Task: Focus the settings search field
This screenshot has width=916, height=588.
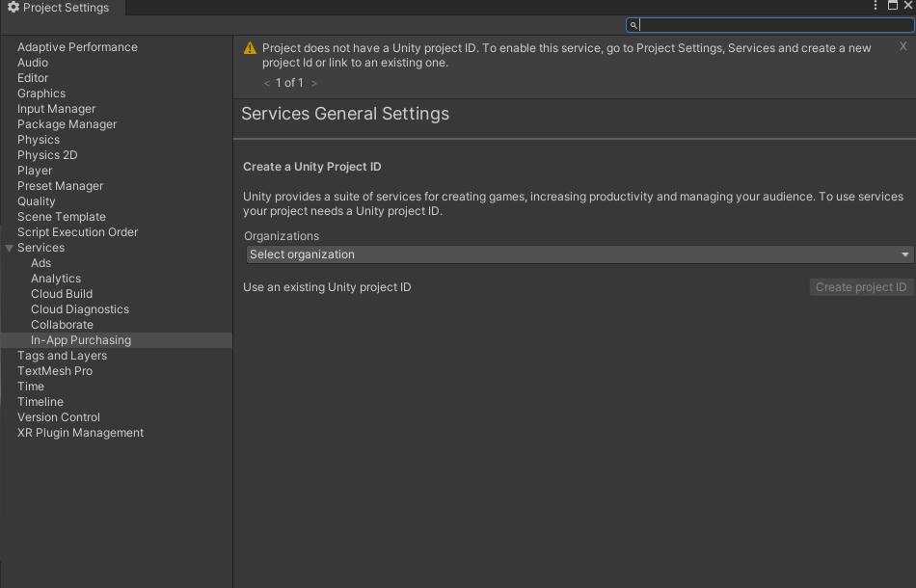Action: pos(770,25)
